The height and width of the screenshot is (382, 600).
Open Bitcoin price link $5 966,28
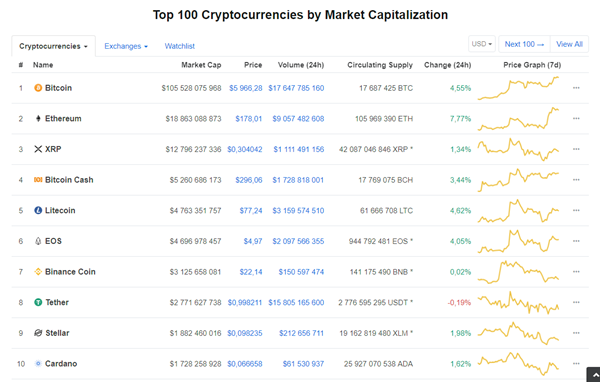[246, 88]
